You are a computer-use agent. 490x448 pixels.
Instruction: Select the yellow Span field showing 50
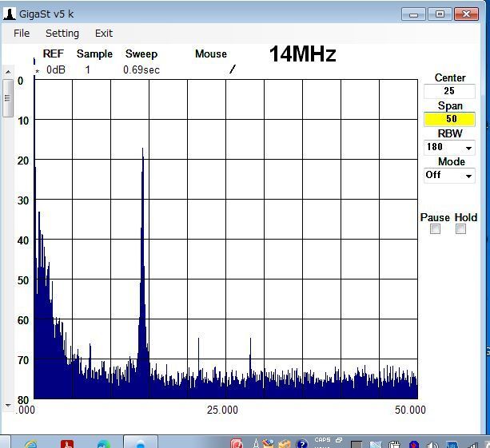click(449, 119)
